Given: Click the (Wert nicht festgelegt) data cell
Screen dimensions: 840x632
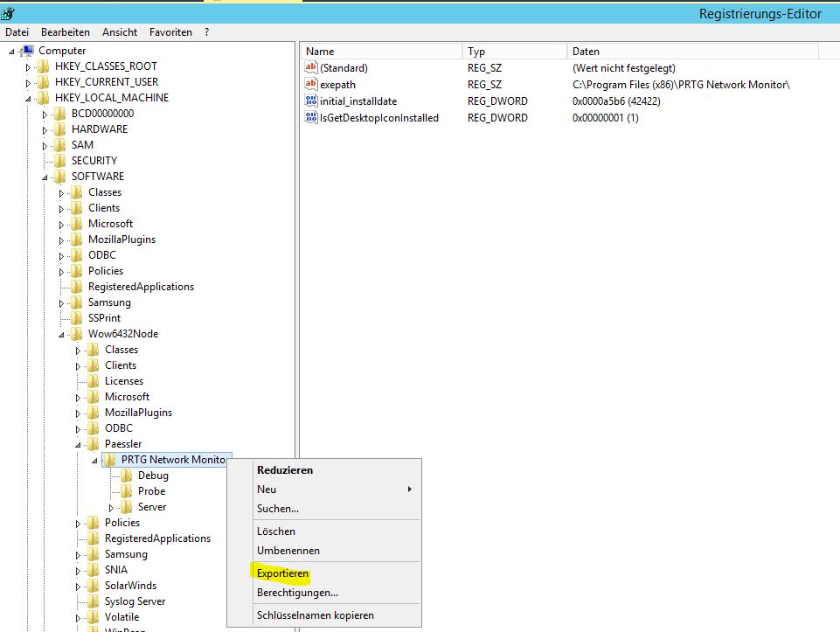Looking at the screenshot, I should [623, 68].
